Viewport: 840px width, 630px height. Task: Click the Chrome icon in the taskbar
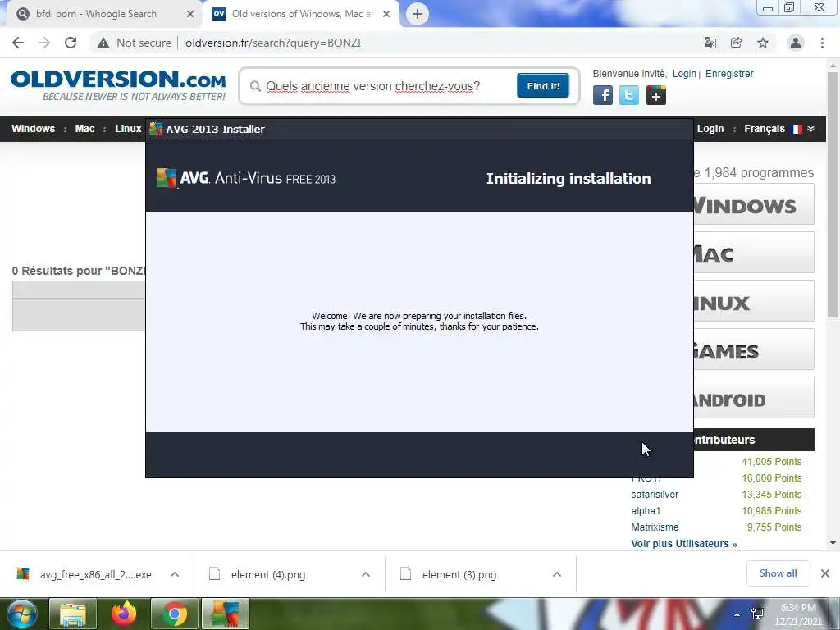tap(175, 614)
